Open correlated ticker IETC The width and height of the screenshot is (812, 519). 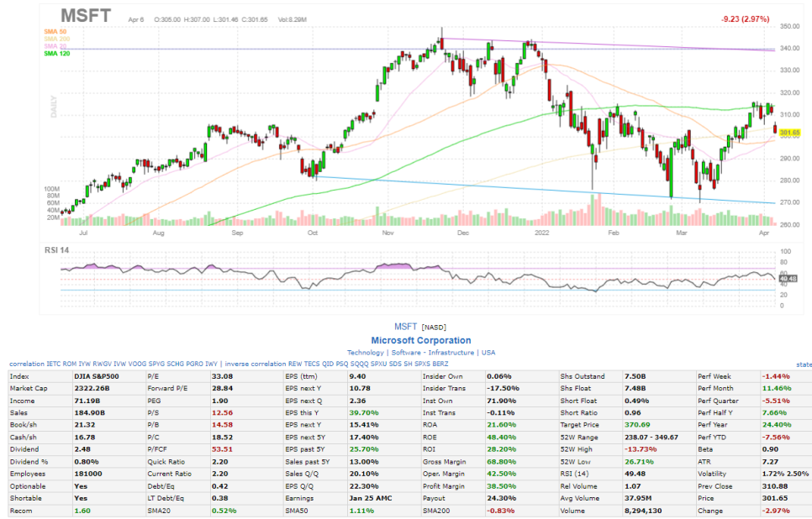pyautogui.click(x=54, y=364)
